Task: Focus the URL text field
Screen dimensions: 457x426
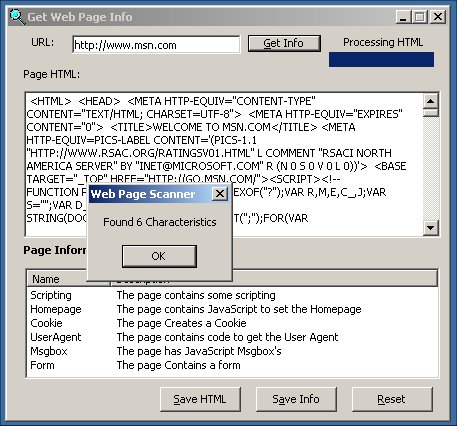Action: pyautogui.click(x=156, y=45)
